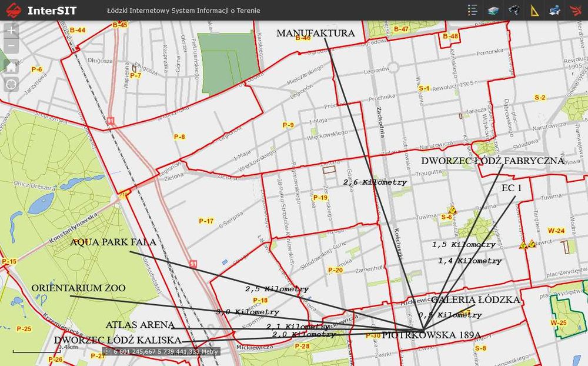
Task: Select district label B-48
Action: (450, 36)
